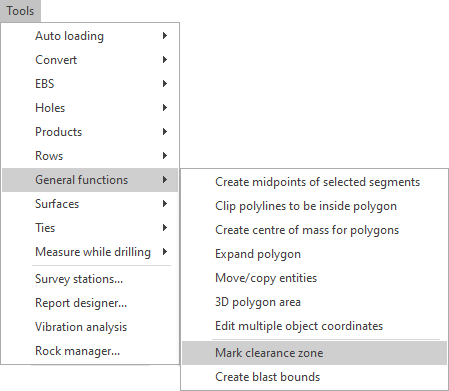Open the Surfaces submenu
Viewport: 449px width, 391px height.
tap(90, 204)
